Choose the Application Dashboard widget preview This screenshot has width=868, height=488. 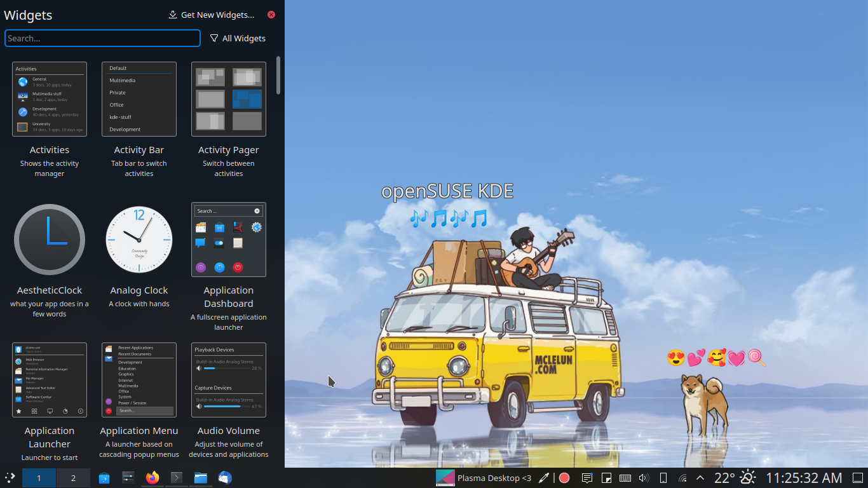click(229, 240)
